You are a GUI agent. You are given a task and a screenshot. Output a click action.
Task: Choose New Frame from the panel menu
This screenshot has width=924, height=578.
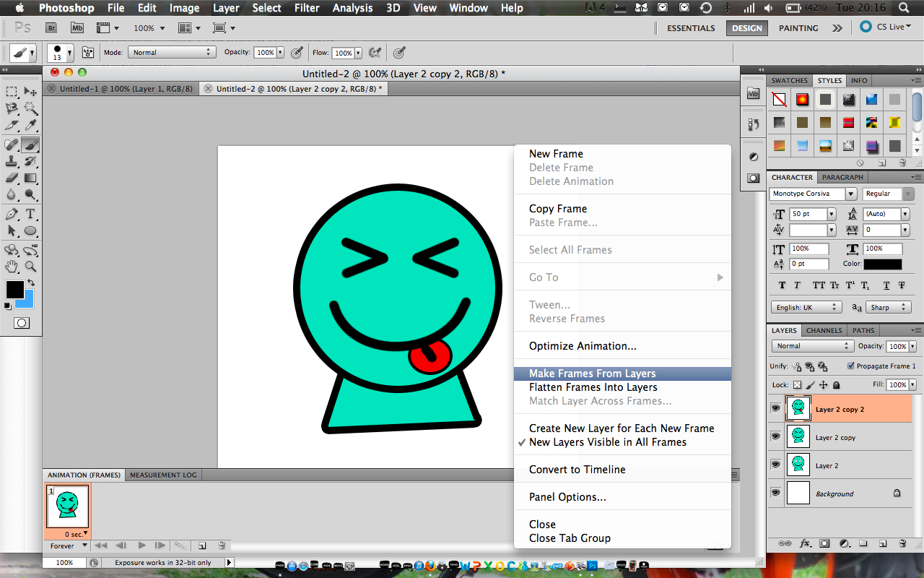[x=556, y=154]
